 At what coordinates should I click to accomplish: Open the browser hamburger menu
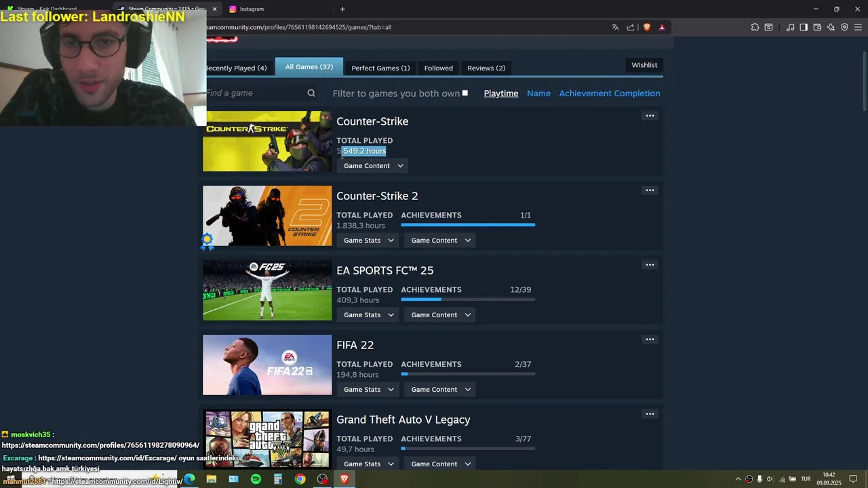858,27
